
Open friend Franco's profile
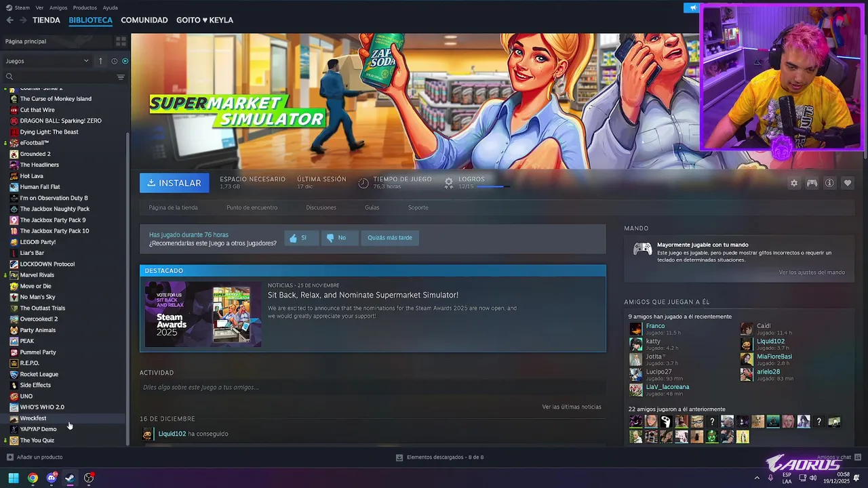655,326
